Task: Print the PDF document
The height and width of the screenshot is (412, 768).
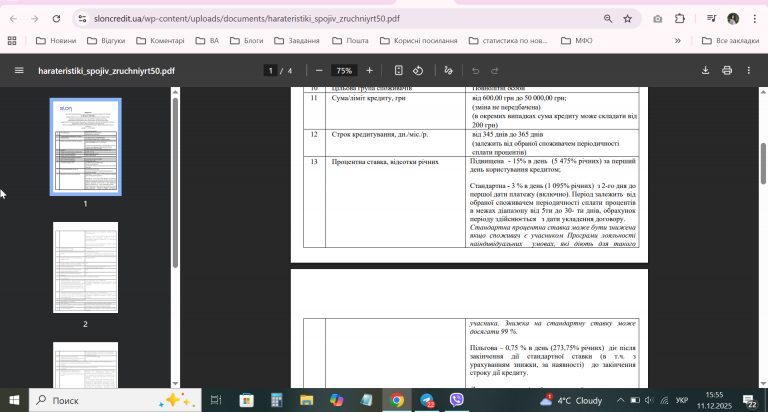Action: 727,71
